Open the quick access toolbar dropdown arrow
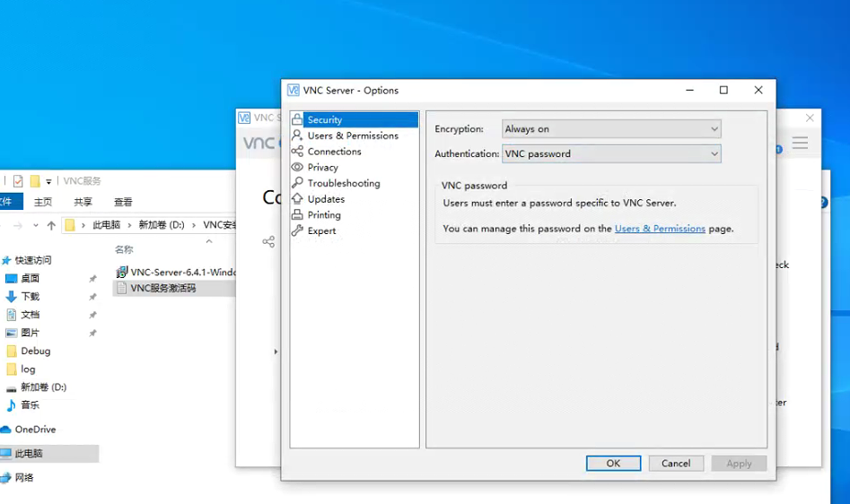The width and height of the screenshot is (850, 504). click(x=48, y=182)
